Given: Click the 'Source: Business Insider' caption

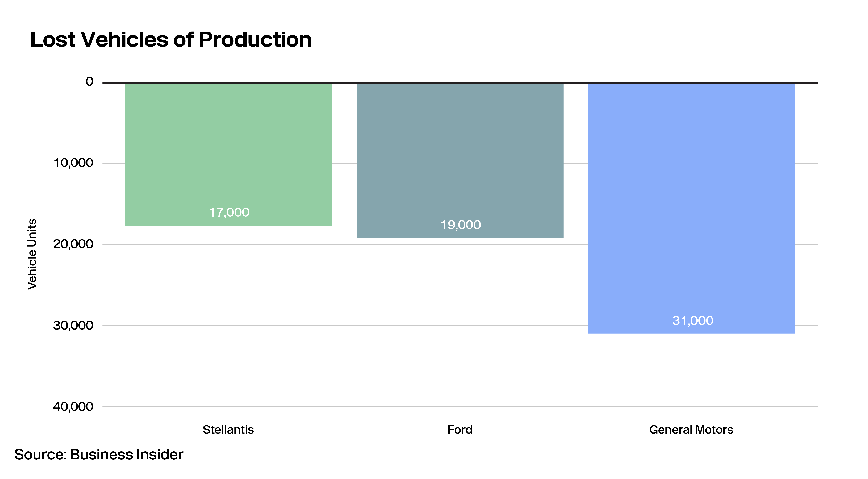Looking at the screenshot, I should click(99, 455).
